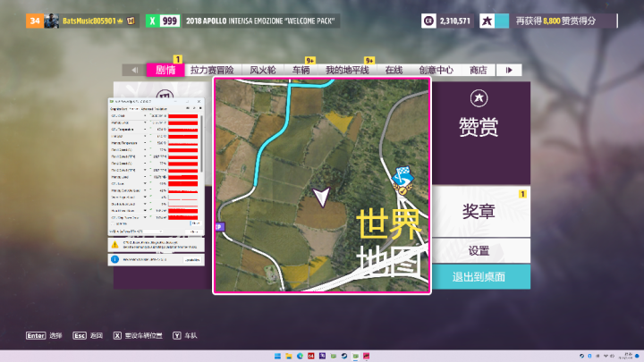Viewport: 644px width, 362px height.
Task: Click the player avatar next to BatsMusic805901
Action: 51,21
